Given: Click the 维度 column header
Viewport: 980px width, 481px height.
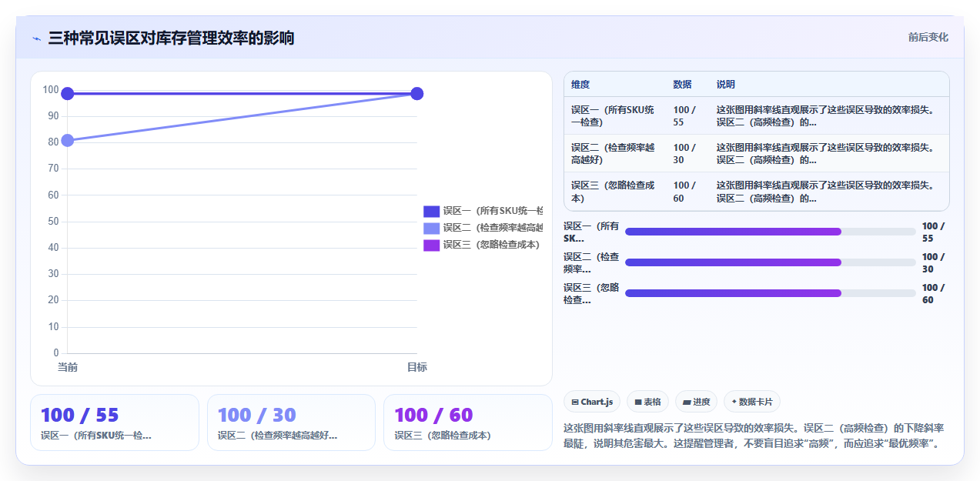Looking at the screenshot, I should pyautogui.click(x=580, y=84).
